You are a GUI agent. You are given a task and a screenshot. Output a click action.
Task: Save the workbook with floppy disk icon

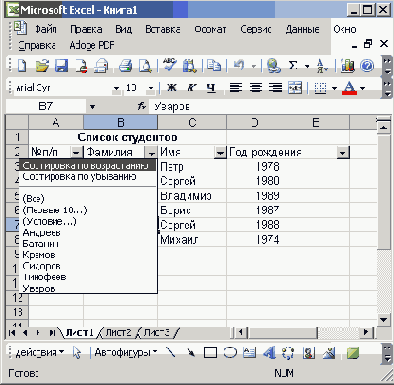(61, 65)
